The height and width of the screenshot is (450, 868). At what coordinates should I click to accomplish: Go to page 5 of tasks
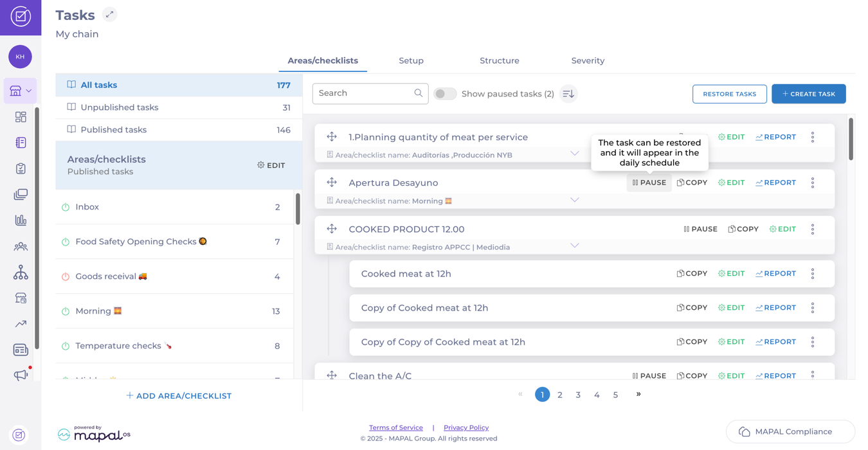coord(615,395)
